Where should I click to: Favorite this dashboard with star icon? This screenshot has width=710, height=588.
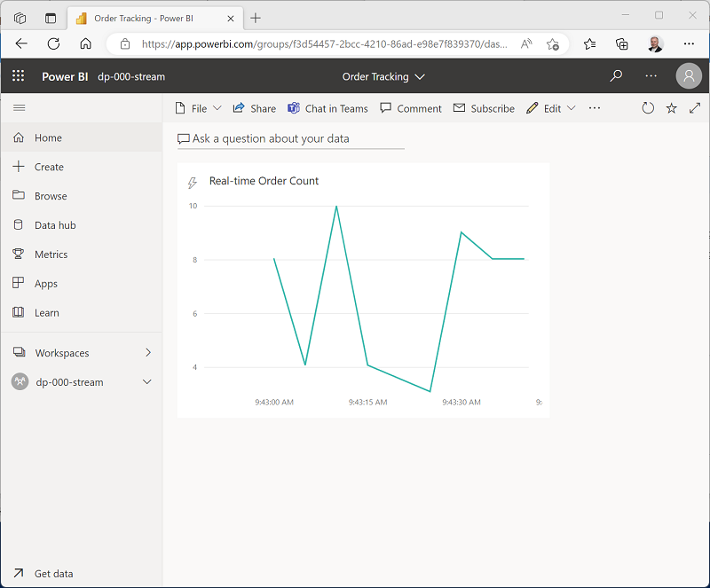[x=672, y=108]
